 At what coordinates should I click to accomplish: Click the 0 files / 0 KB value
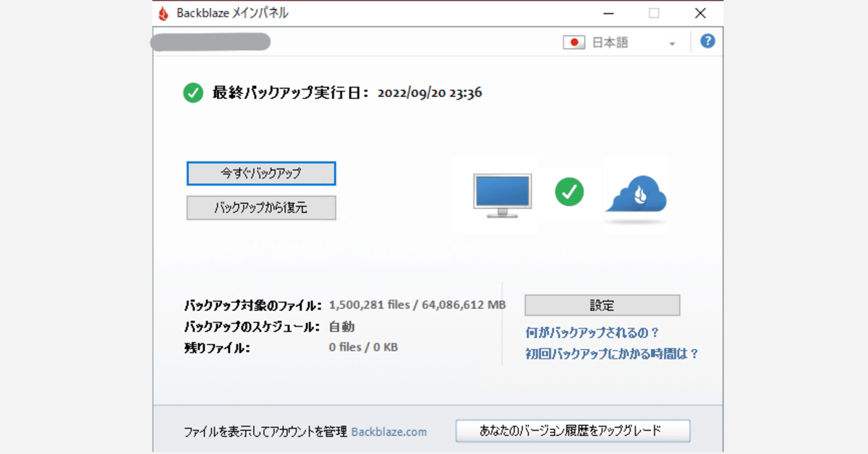[363, 347]
